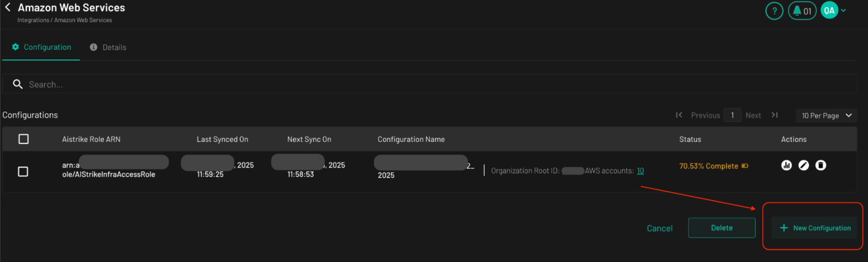Switch to the Configuration tab

pos(41,47)
